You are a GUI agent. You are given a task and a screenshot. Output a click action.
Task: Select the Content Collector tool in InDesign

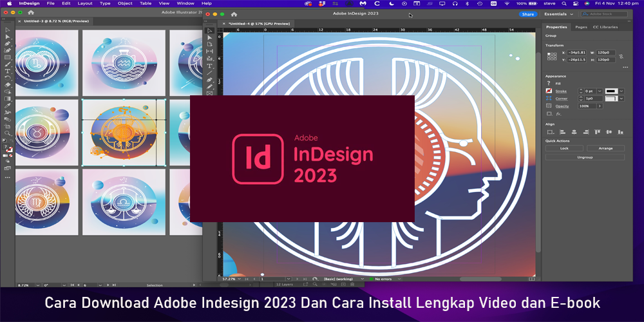(x=209, y=59)
